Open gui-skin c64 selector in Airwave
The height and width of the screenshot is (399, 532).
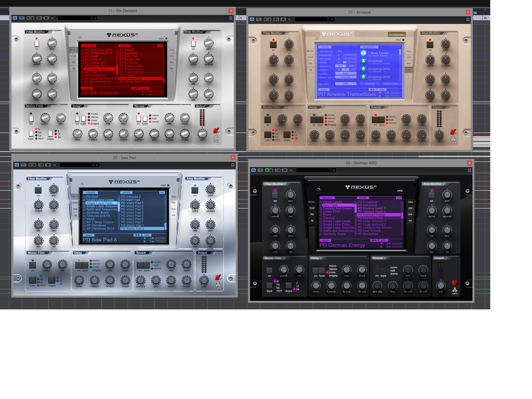(346, 84)
